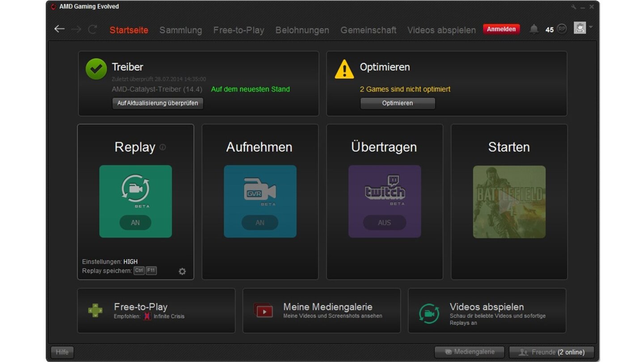This screenshot has height=362, width=644.
Task: Open the notifications bell icon
Action: pyautogui.click(x=534, y=29)
